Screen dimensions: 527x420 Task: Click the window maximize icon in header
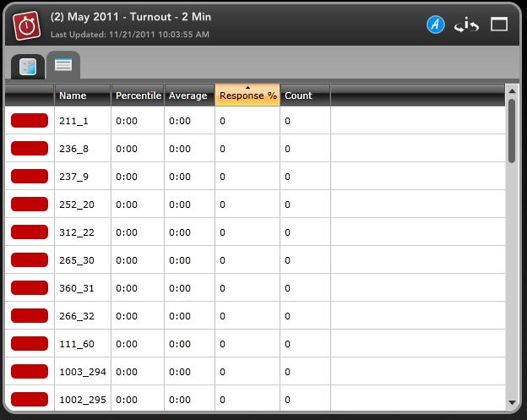(499, 25)
